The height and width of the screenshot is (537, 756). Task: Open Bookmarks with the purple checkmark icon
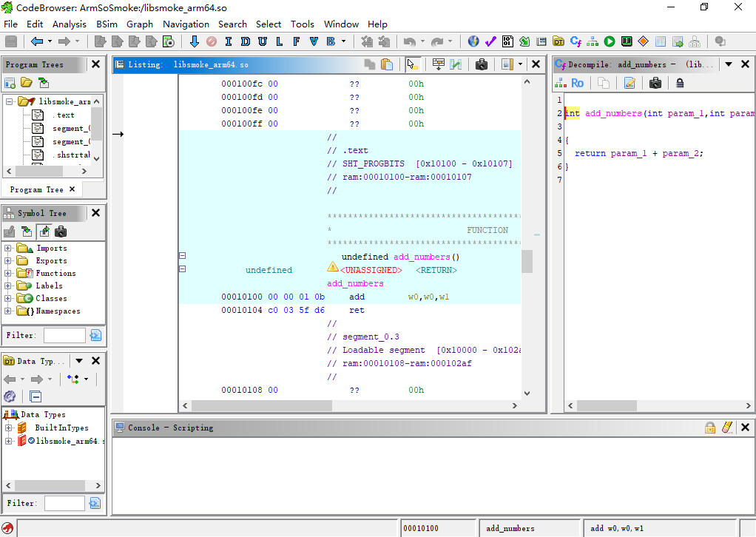coord(490,41)
